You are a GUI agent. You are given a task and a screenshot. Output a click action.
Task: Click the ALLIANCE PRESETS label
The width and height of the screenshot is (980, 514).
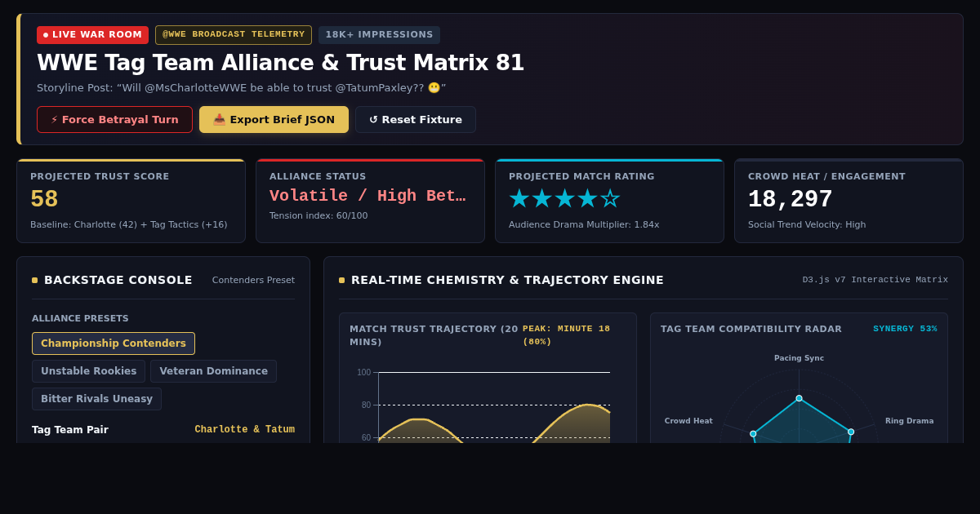pos(80,318)
